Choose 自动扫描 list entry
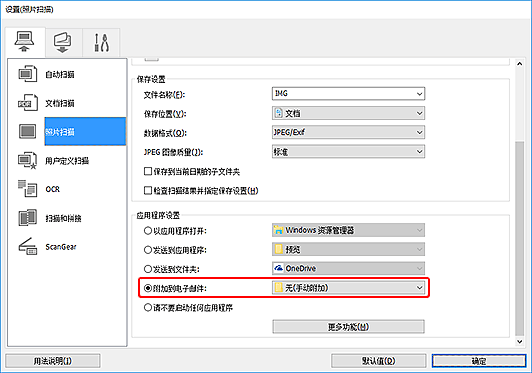 coord(60,74)
